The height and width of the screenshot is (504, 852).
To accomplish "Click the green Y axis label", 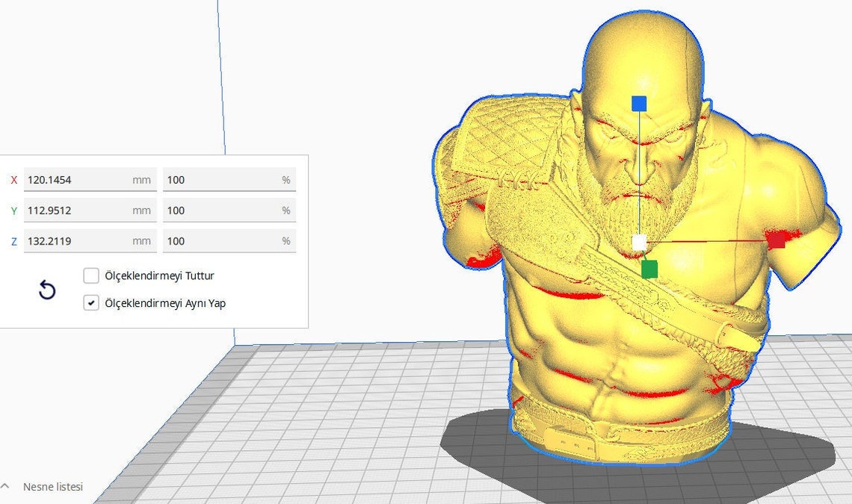I will pos(13,211).
